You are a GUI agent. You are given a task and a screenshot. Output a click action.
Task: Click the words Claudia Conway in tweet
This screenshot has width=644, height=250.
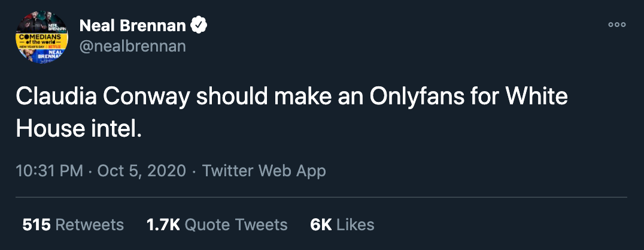(103, 97)
